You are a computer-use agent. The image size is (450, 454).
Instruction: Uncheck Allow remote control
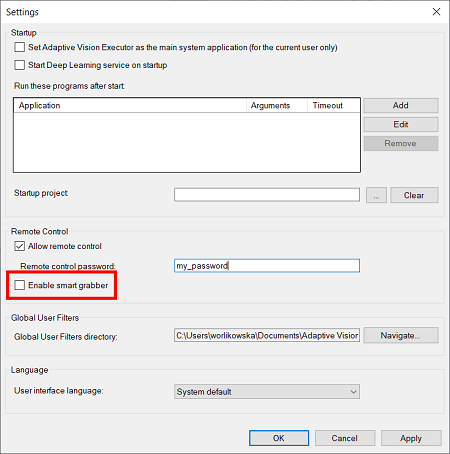(19, 246)
